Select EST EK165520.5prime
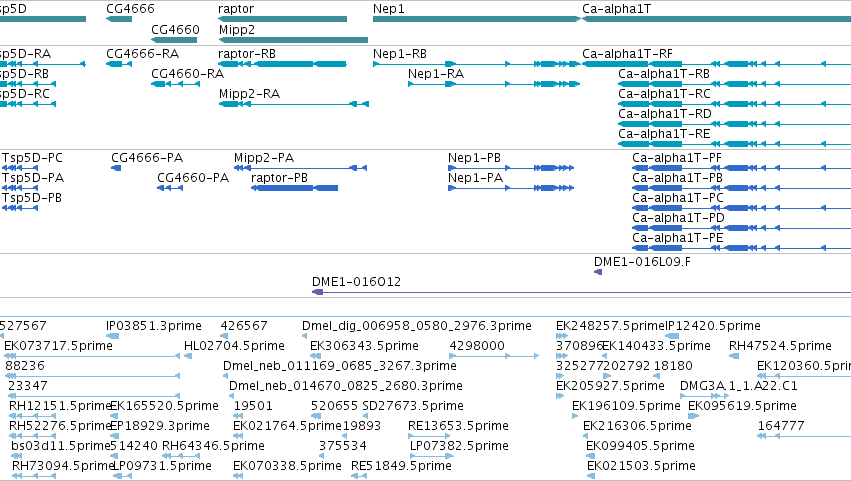Viewport: 851px width, 481px height. 164,407
